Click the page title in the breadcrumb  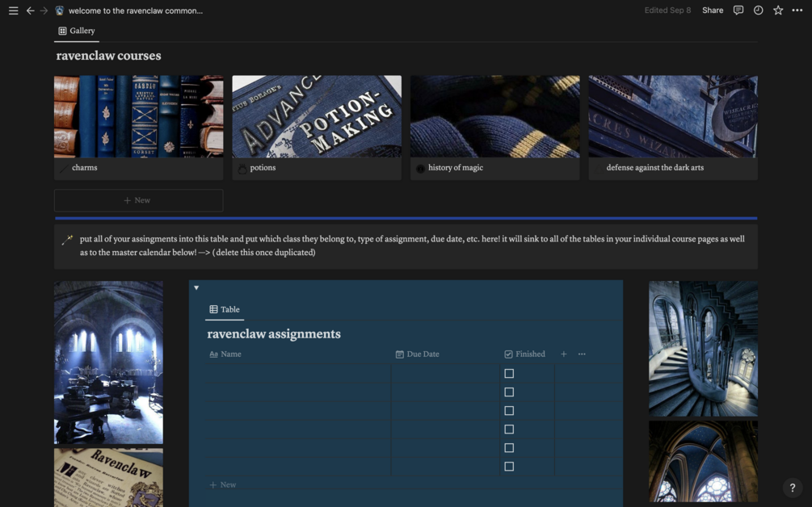pos(136,10)
